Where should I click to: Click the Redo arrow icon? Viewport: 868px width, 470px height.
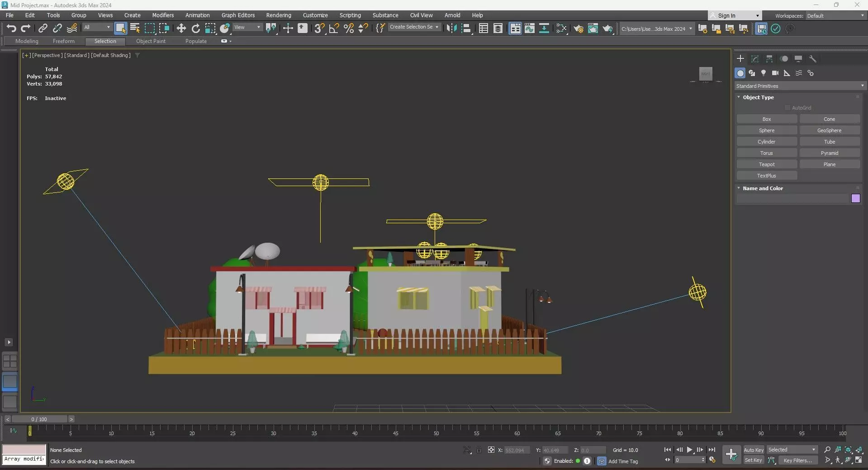coord(26,29)
